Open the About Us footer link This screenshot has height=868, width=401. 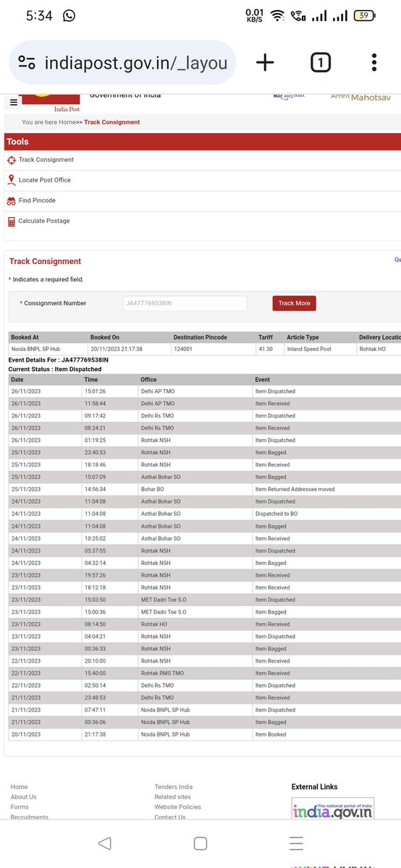(x=24, y=797)
